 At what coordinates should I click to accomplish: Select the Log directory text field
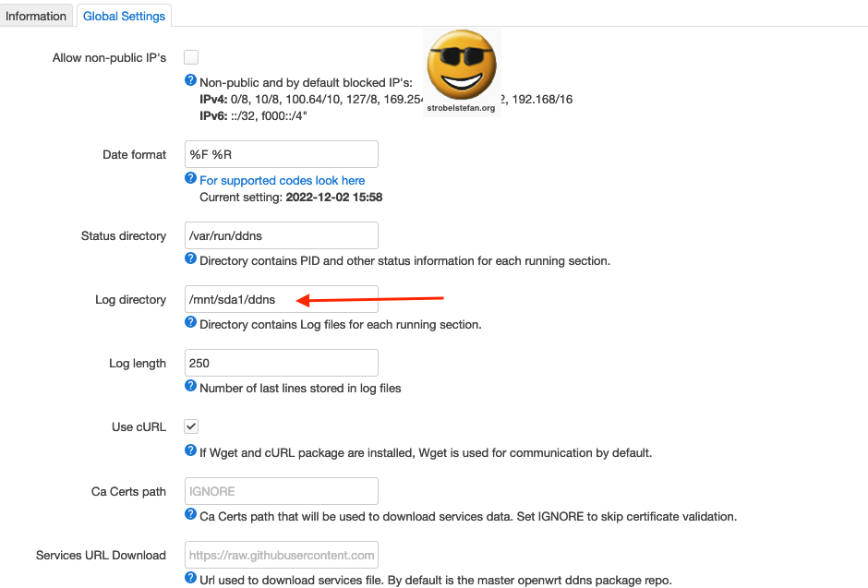281,298
